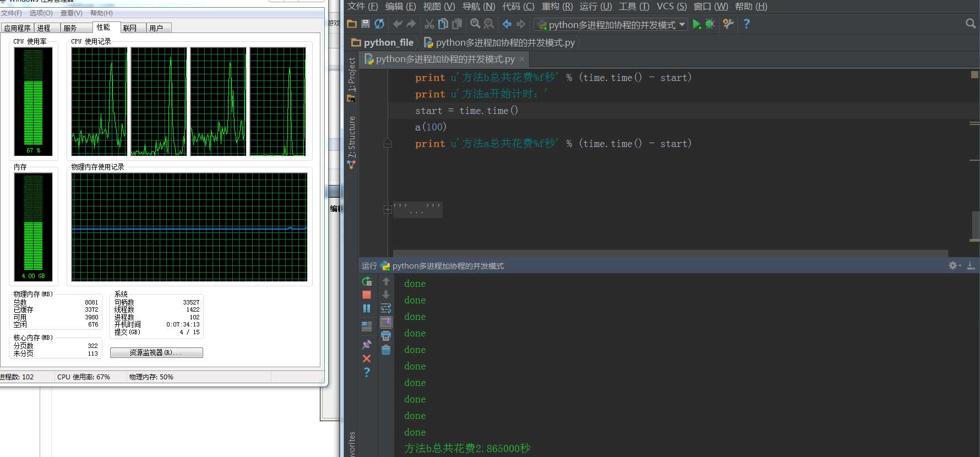Image resolution: width=980 pixels, height=457 pixels.
Task: Click the Undo arrow icon
Action: coord(398,24)
